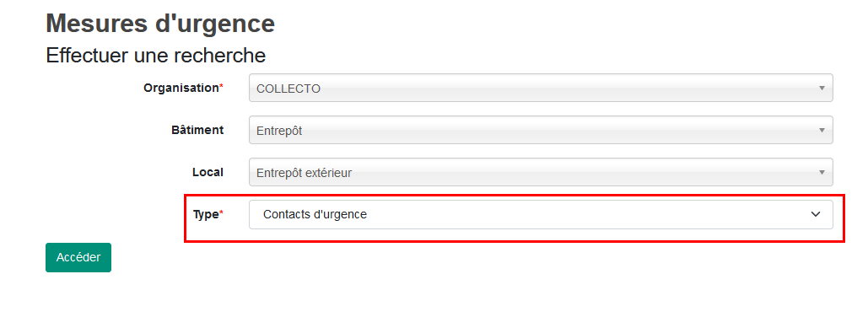Click the Bâtiment field label
The image size is (868, 317).
[x=197, y=130]
